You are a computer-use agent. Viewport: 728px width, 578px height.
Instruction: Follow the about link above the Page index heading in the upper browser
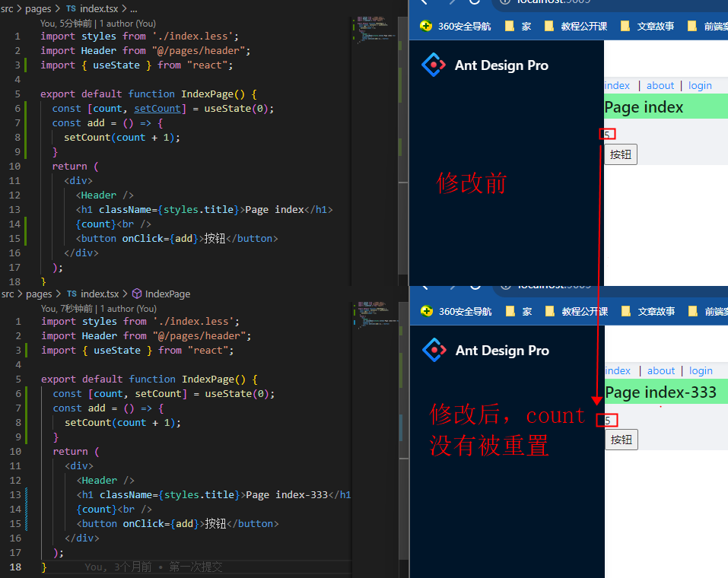[x=660, y=85]
